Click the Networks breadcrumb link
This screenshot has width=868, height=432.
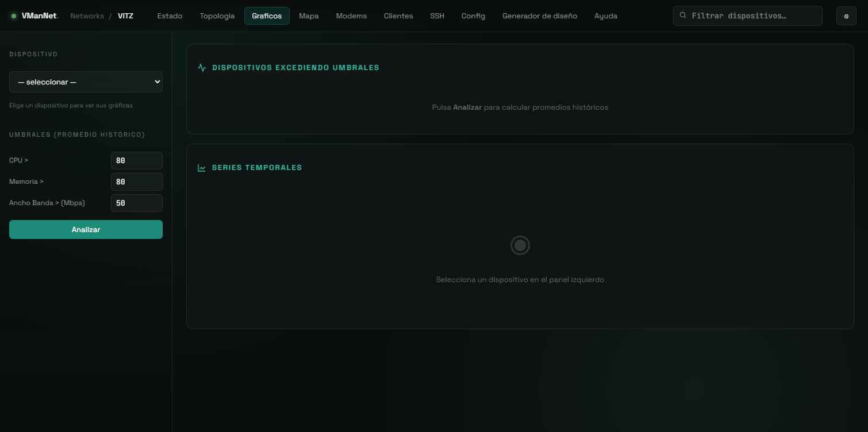(x=87, y=16)
